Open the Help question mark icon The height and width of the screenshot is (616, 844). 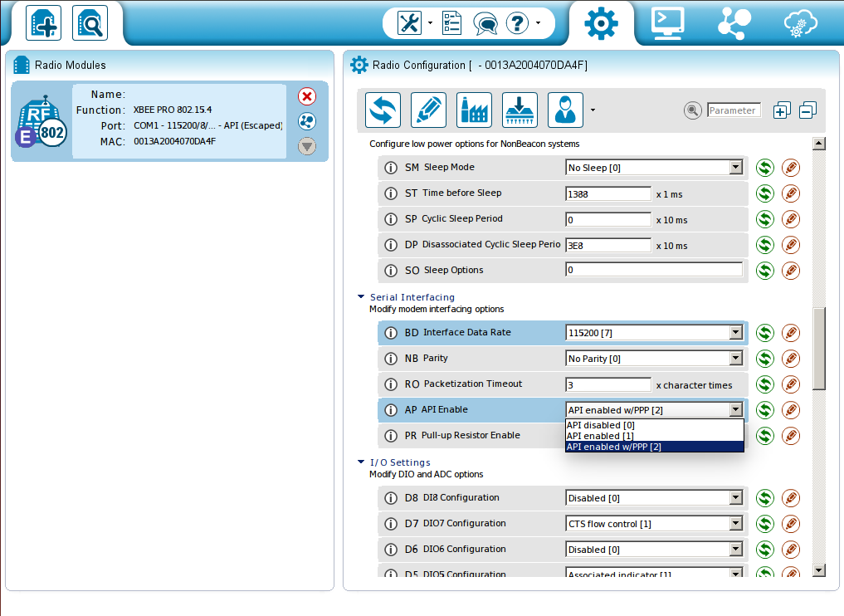(517, 23)
